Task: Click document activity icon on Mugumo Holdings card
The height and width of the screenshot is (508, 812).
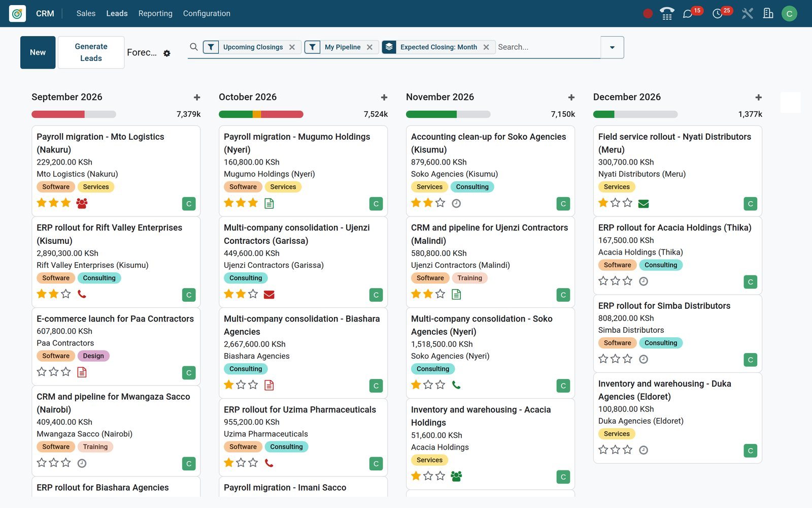Action: 269,203
